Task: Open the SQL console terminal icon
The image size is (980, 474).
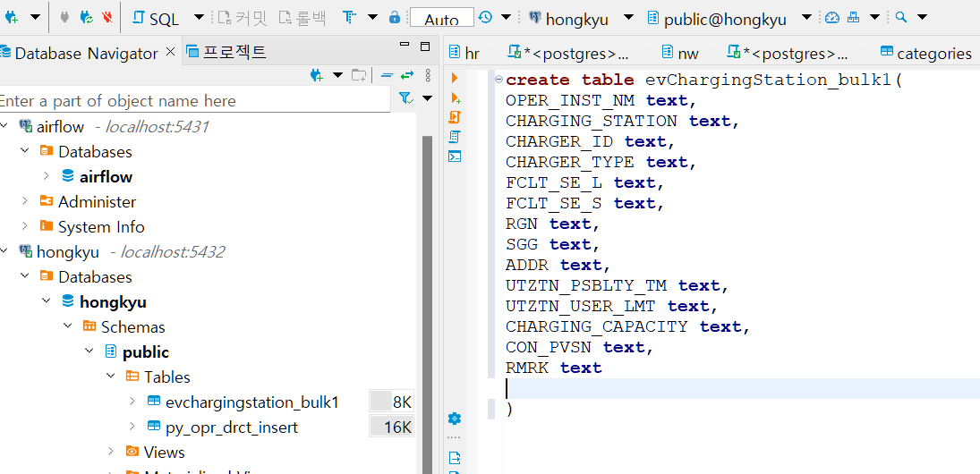Action: tap(455, 157)
